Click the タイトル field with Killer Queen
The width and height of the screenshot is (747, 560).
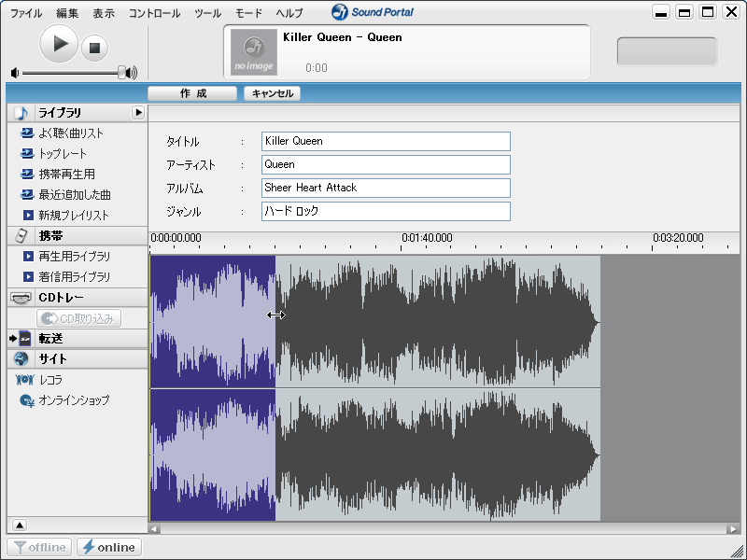[386, 142]
